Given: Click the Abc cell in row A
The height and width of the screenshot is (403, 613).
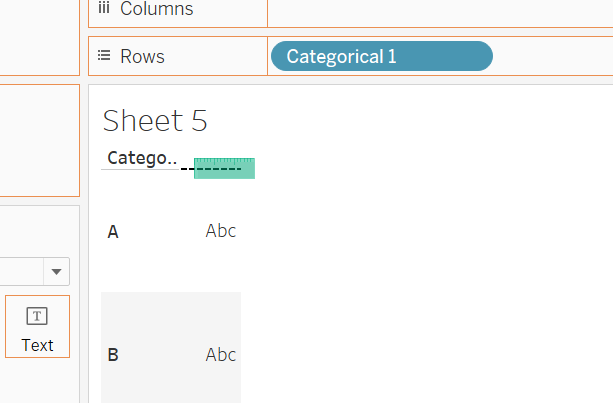Looking at the screenshot, I should 221,231.
